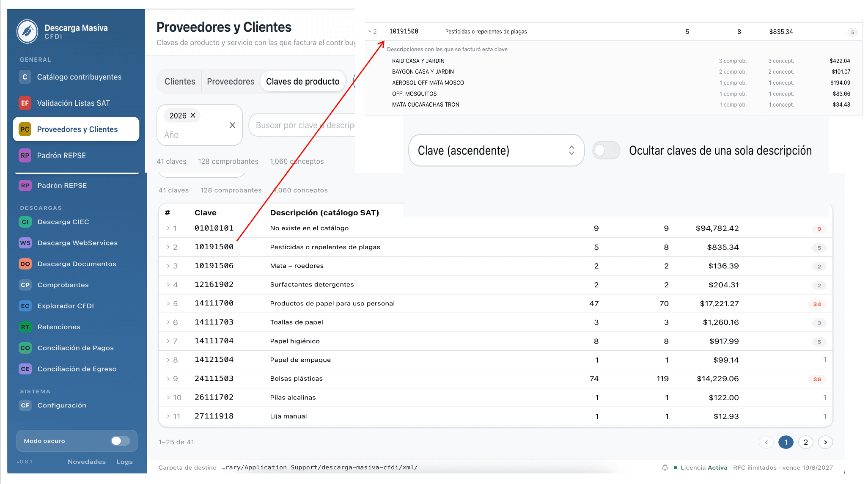Click the RT Retenciones icon
The height and width of the screenshot is (484, 868).
click(25, 327)
